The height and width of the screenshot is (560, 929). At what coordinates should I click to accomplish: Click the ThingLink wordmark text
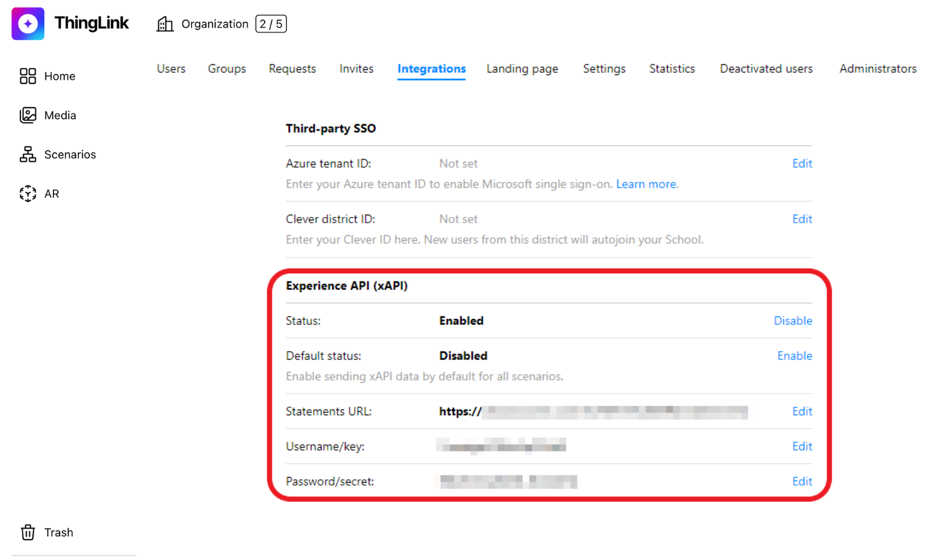point(91,23)
